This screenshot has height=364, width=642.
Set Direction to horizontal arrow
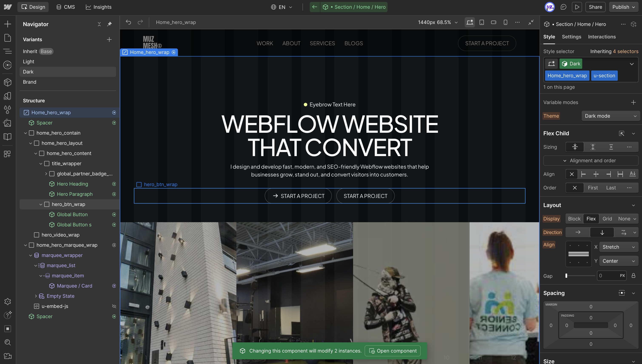(x=578, y=233)
